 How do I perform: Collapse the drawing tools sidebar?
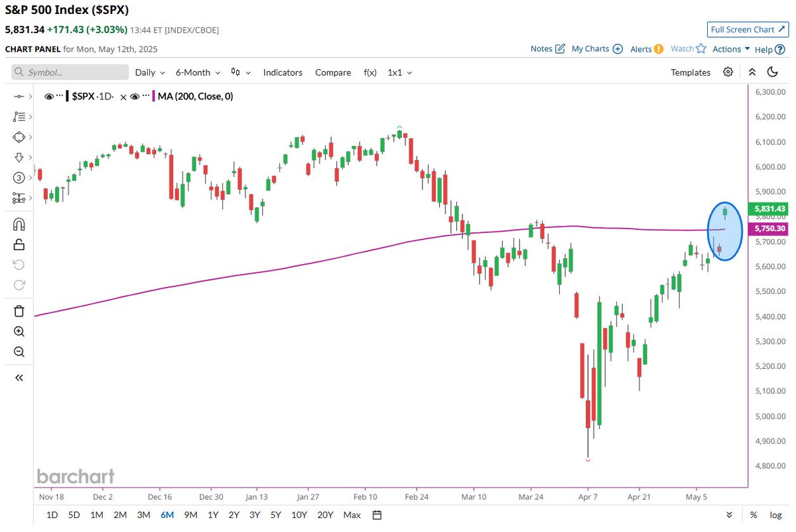(x=19, y=377)
